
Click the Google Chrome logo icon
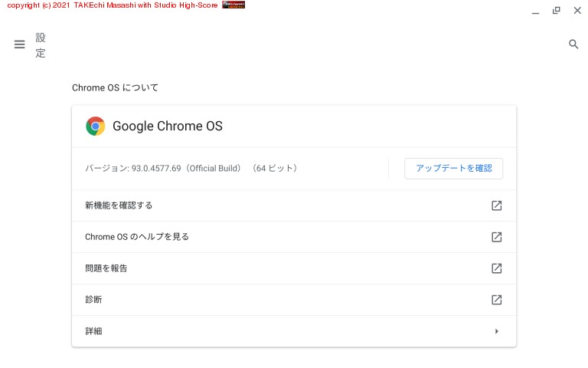(96, 127)
